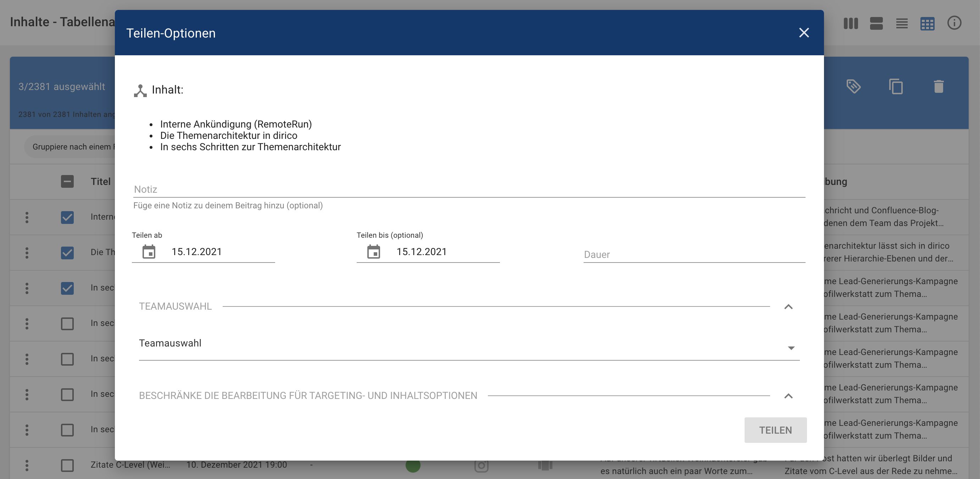The height and width of the screenshot is (479, 980).
Task: Click the Dauer input field
Action: [694, 254]
